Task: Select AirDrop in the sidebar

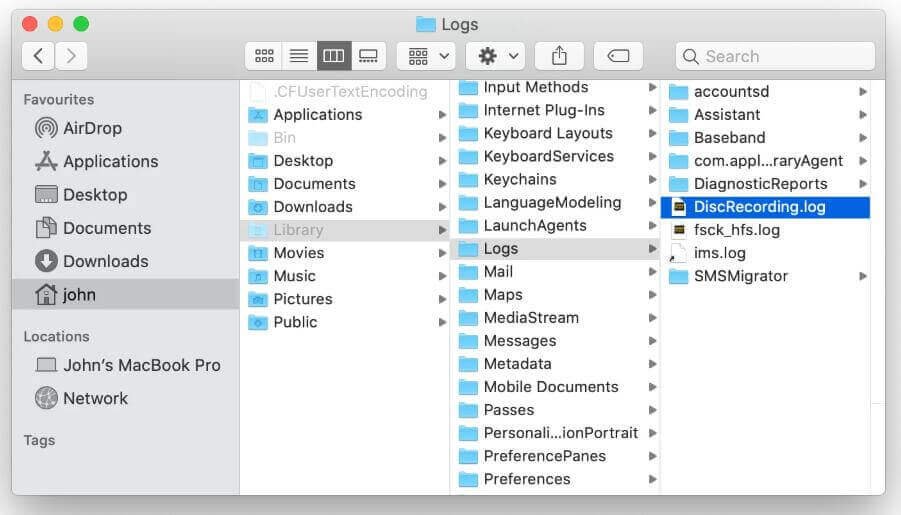Action: pyautogui.click(x=125, y=128)
